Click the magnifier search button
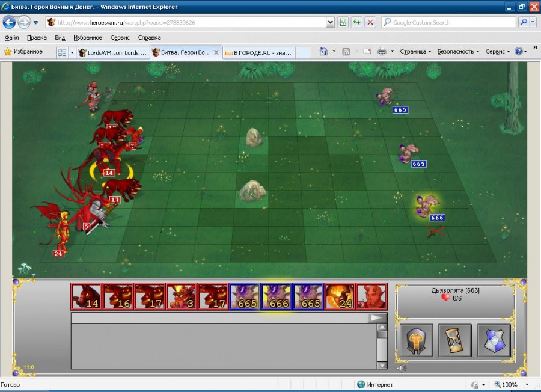Viewport: 541px width, 392px height. (x=524, y=23)
